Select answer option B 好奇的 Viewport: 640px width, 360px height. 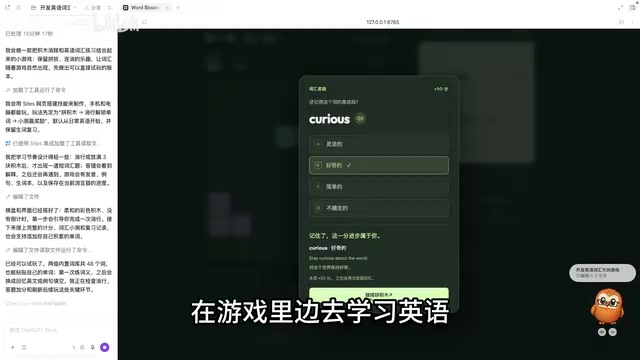tap(379, 165)
